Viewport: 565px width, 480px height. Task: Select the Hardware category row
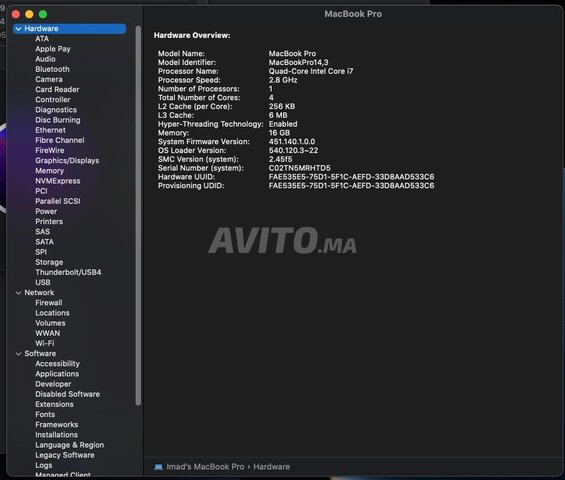click(70, 28)
